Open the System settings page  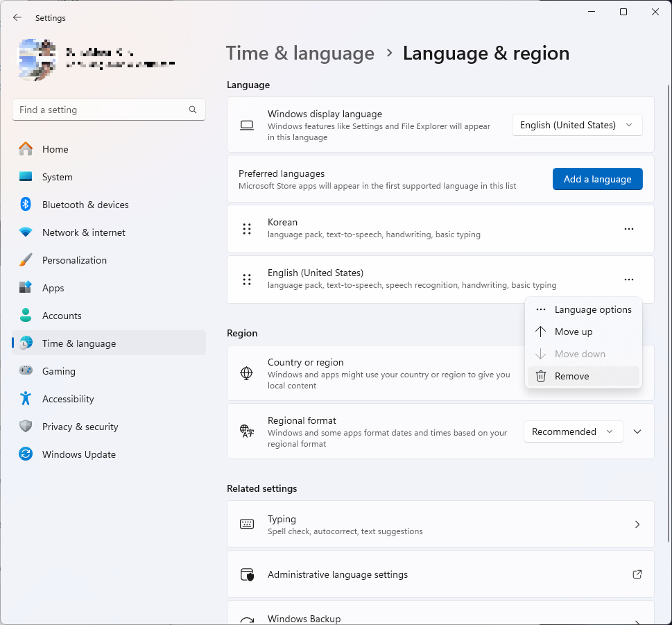109,177
